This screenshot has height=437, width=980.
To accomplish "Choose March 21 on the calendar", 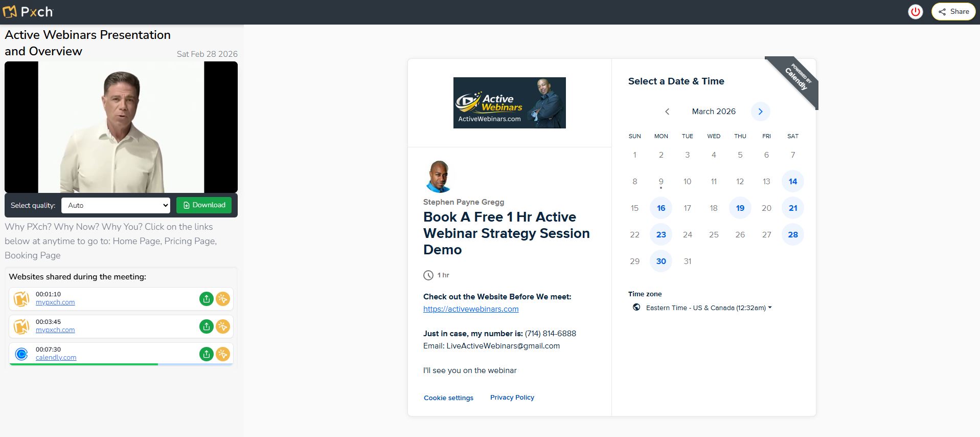I will coord(793,208).
